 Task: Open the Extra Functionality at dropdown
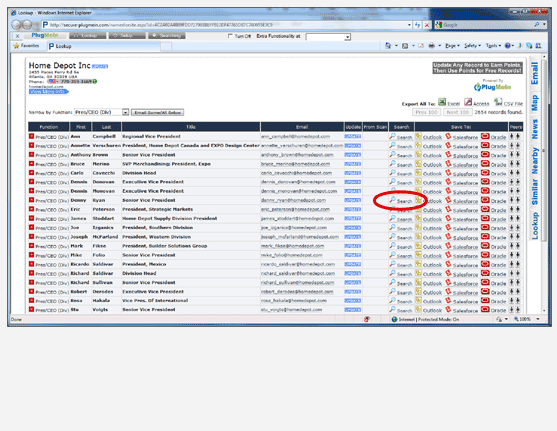click(x=348, y=37)
